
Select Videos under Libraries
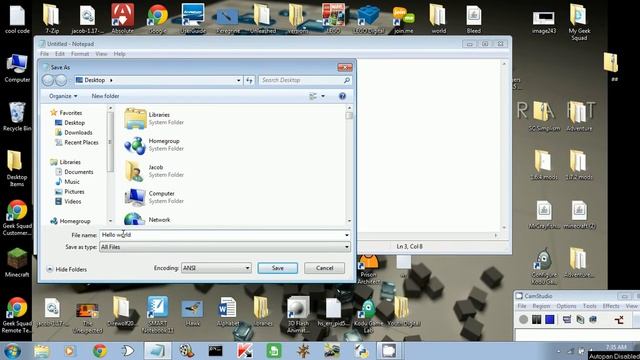tap(68, 202)
